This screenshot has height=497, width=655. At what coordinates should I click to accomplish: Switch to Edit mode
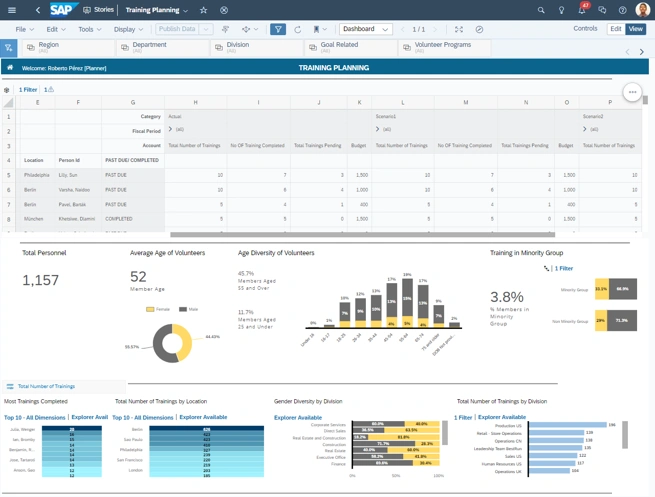(616, 29)
